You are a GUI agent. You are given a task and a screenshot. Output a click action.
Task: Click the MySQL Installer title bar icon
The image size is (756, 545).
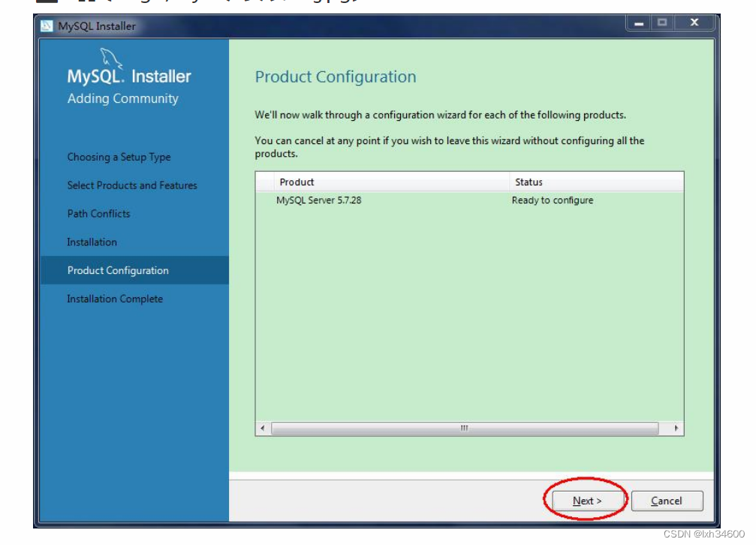pos(47,25)
